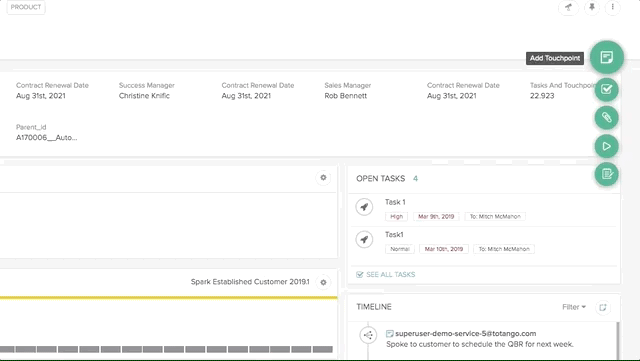The image size is (640, 361).
Task: Open the Task1 title with Normal priority
Action: tap(394, 234)
